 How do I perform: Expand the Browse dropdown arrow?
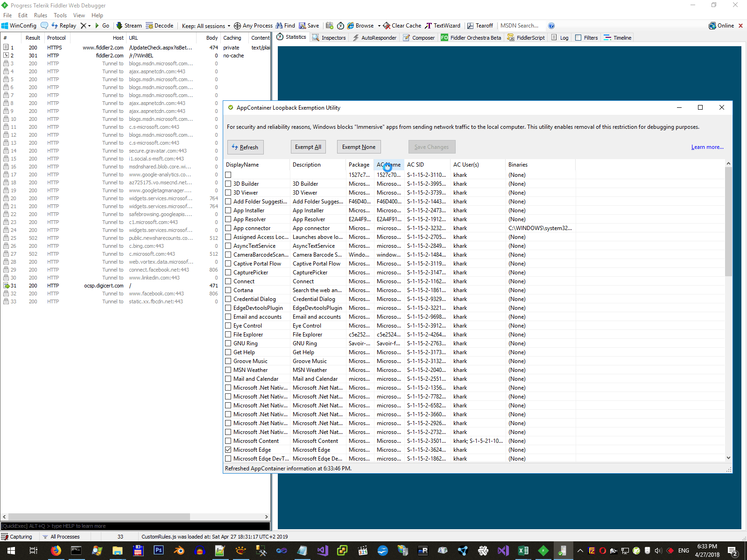pos(379,26)
